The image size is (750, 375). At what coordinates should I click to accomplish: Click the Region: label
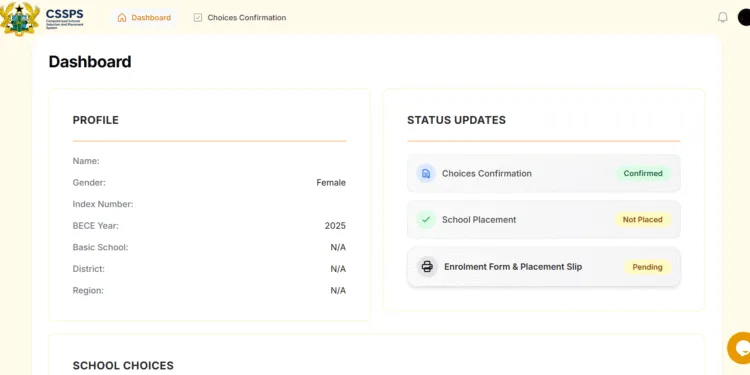pyautogui.click(x=88, y=290)
